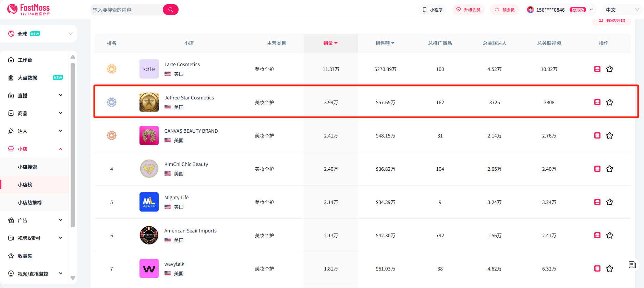
Task: Open the 全球 region dropdown
Action: tap(38, 34)
